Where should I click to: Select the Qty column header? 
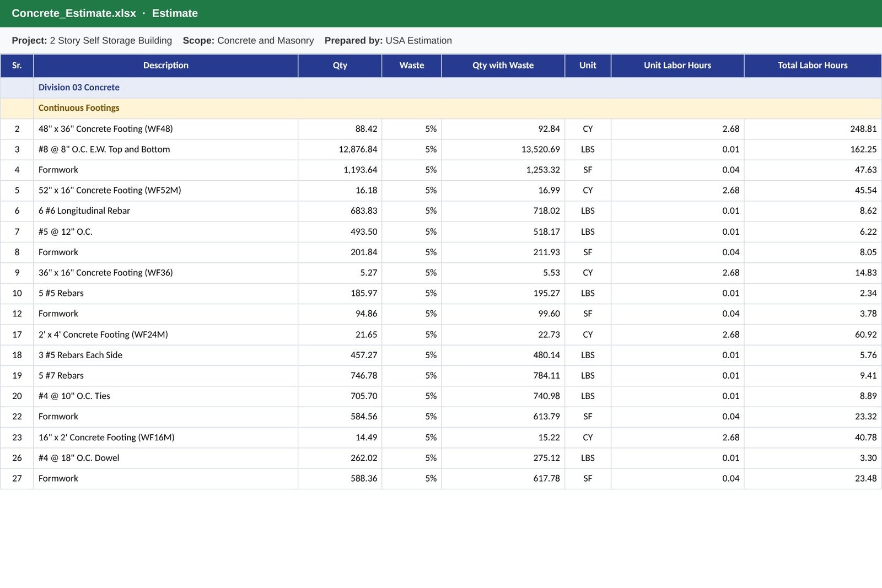[x=340, y=66]
